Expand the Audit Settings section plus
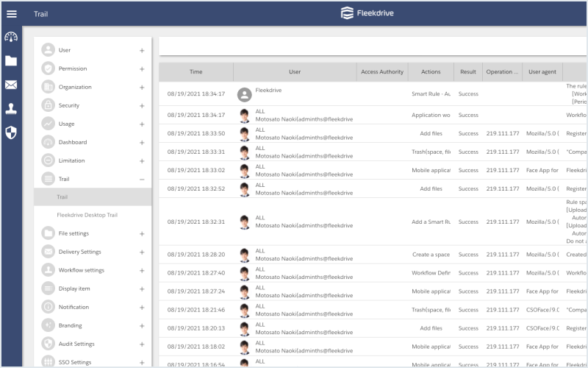 pyautogui.click(x=142, y=344)
